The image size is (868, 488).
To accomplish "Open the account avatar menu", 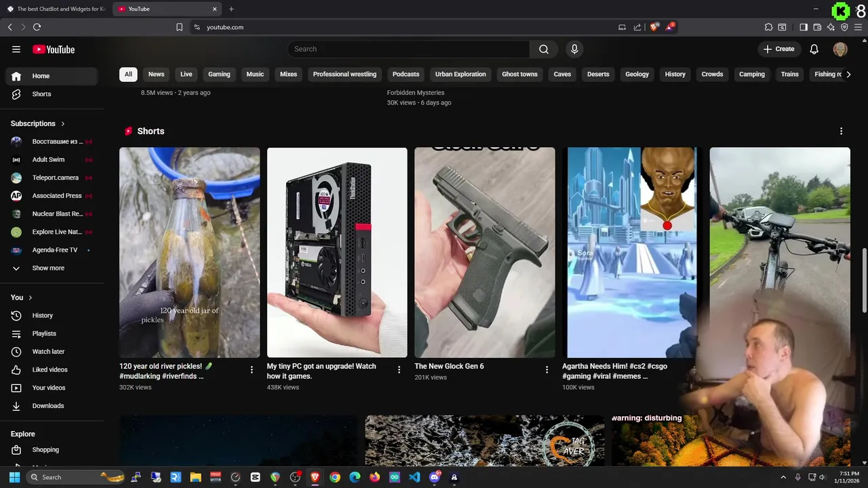I will click(x=840, y=49).
